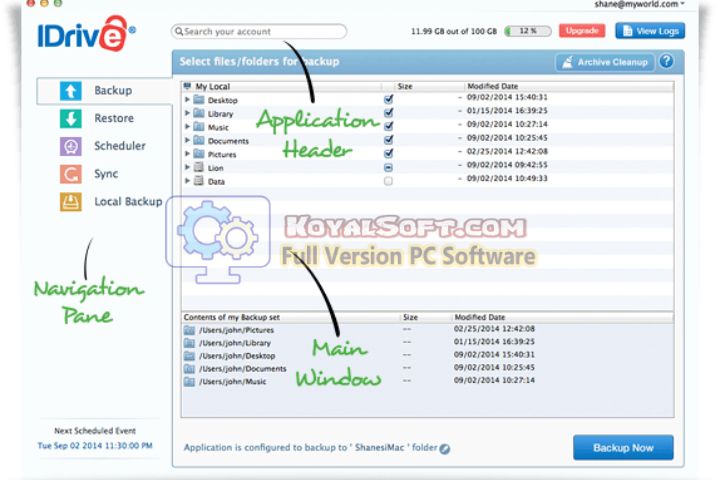Image resolution: width=720 pixels, height=480 pixels.
Task: Expand the Lion drive tree node
Action: 187,167
